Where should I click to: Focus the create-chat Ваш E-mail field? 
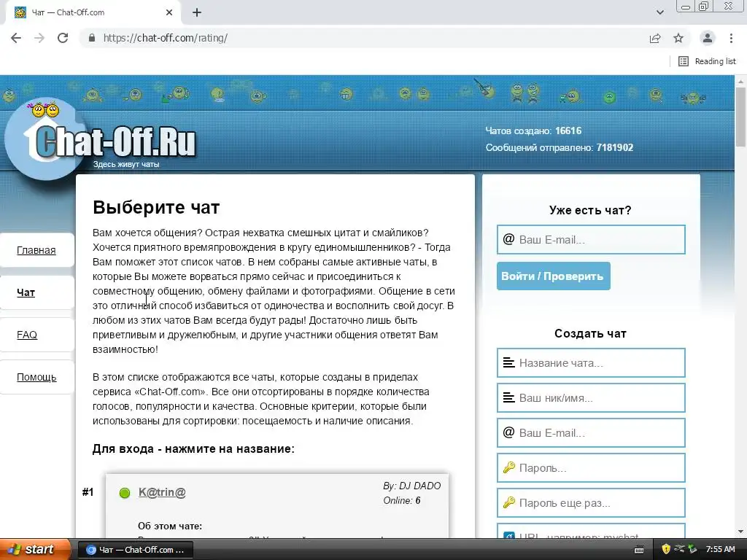pos(591,433)
